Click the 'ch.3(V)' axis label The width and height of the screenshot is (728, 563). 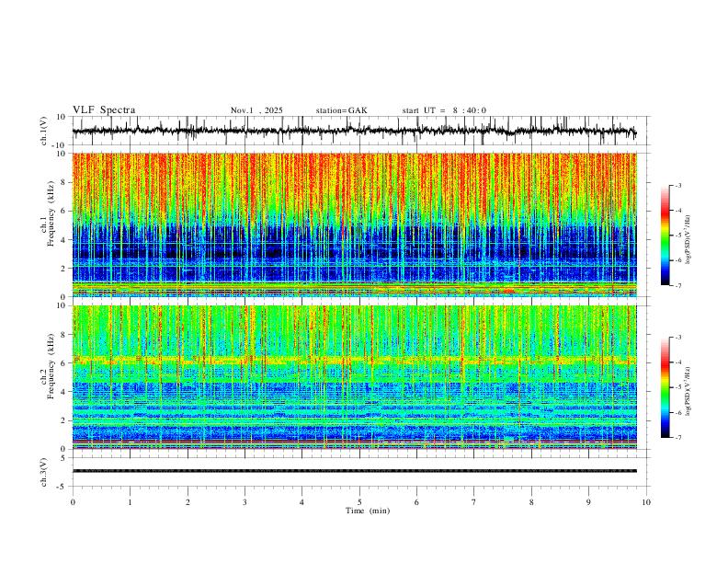click(x=44, y=472)
